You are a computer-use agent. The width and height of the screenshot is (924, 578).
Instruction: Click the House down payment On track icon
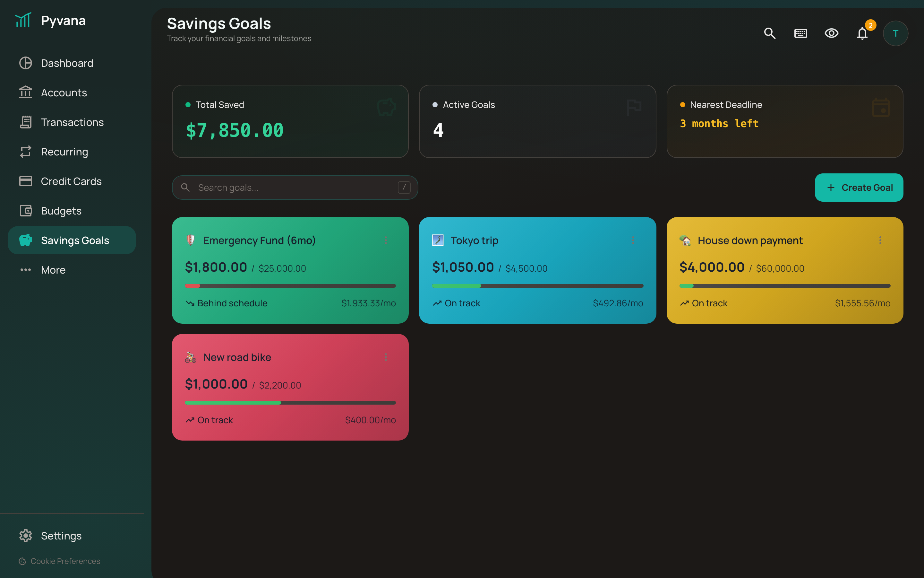[684, 303]
